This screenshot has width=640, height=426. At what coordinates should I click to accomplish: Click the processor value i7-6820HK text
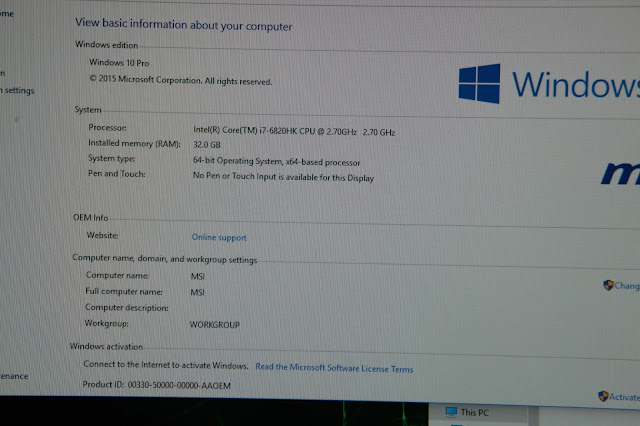tap(294, 131)
